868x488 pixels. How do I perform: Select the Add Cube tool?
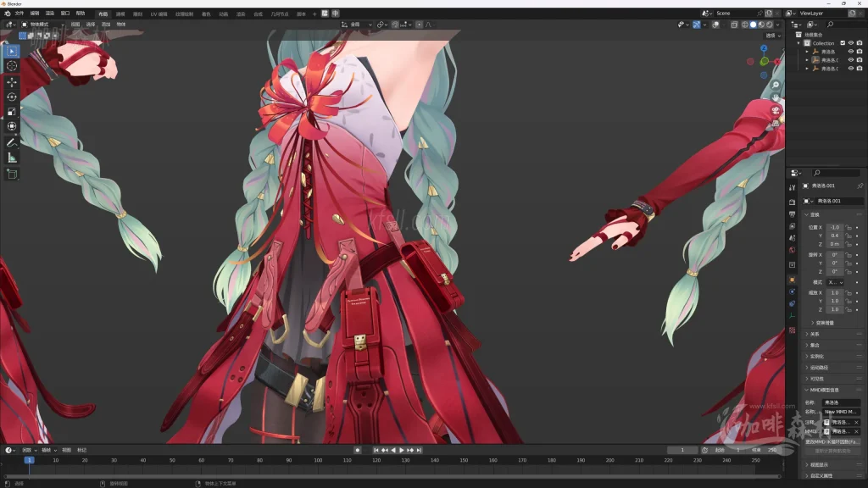[x=12, y=175]
